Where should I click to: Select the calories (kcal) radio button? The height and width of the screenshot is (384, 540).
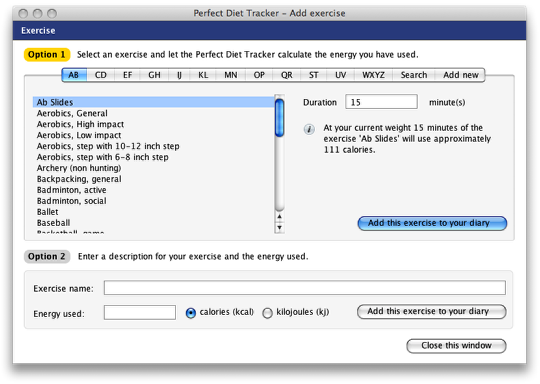click(x=190, y=313)
